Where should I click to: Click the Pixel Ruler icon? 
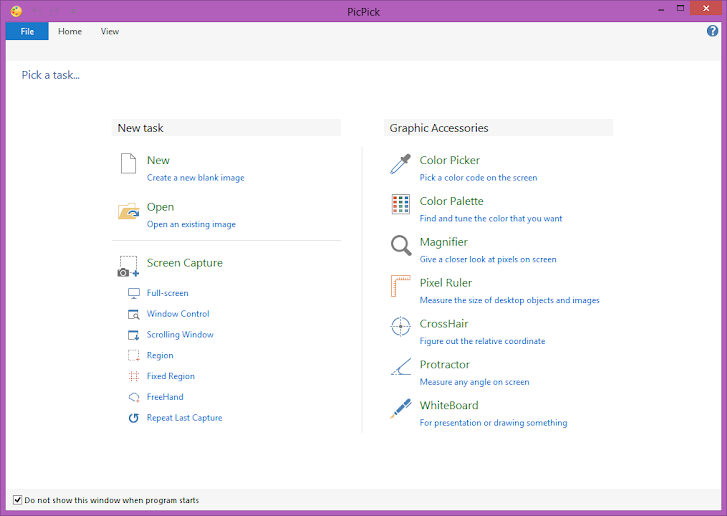(401, 286)
